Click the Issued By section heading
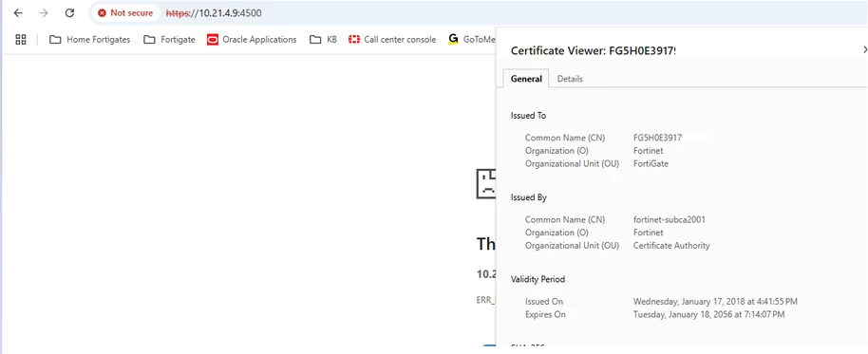 (x=529, y=197)
